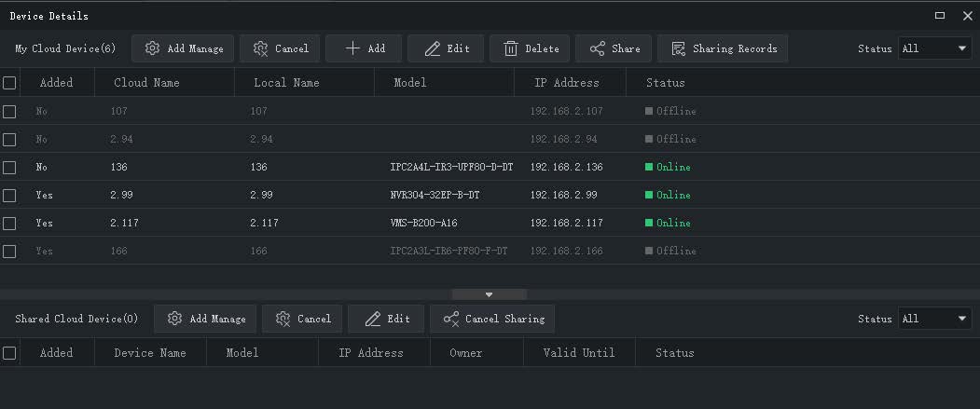980x409 pixels.
Task: Click Offline status of device 107
Action: [x=670, y=111]
